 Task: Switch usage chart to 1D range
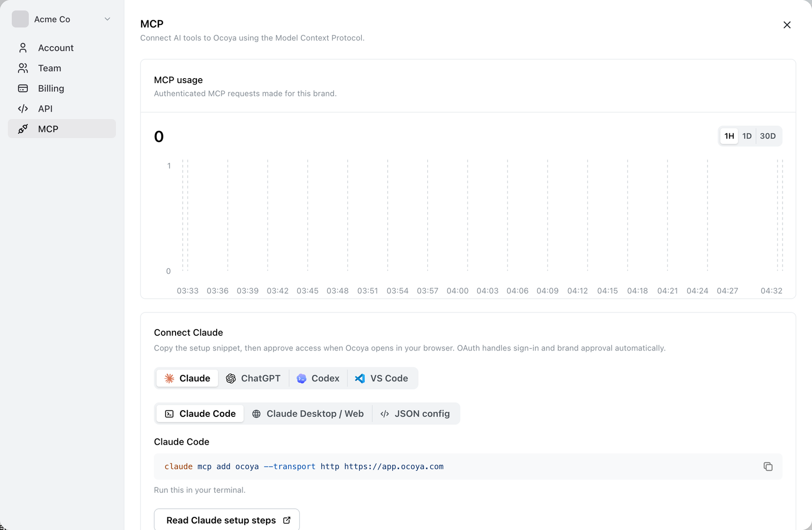tap(747, 136)
